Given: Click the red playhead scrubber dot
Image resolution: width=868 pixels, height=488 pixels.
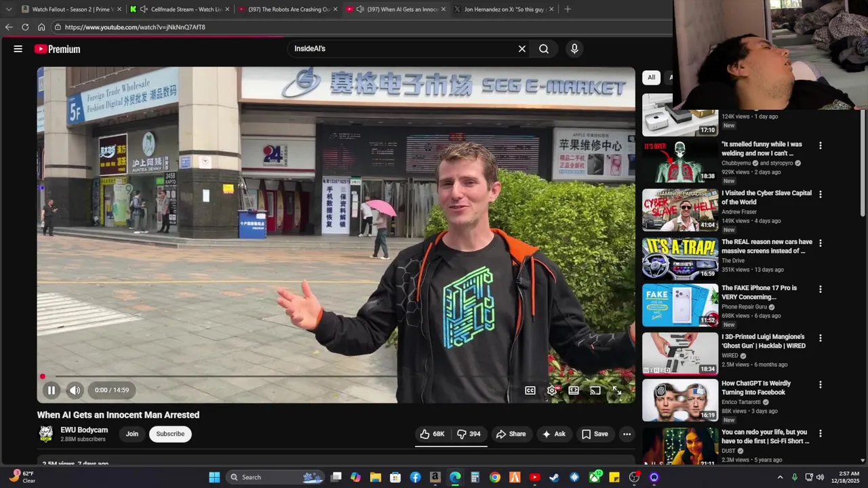Looking at the screenshot, I should tap(43, 376).
